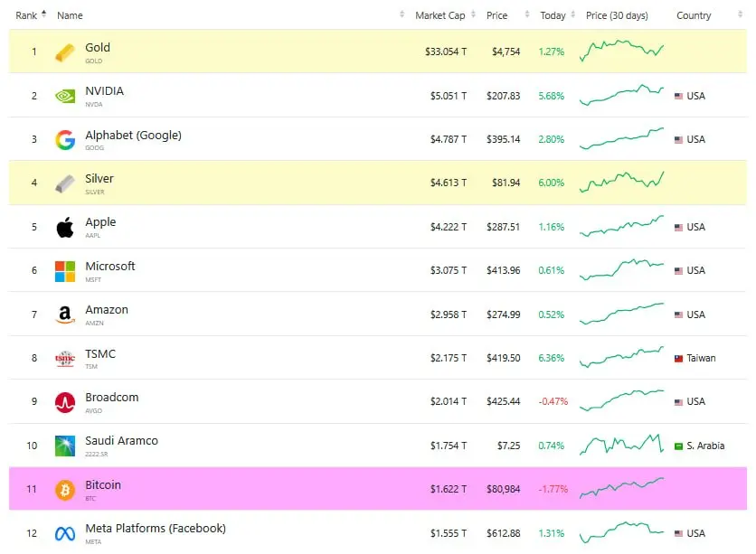The width and height of the screenshot is (756, 554).
Task: Click the USA flag in NVIDIA row
Action: point(678,96)
